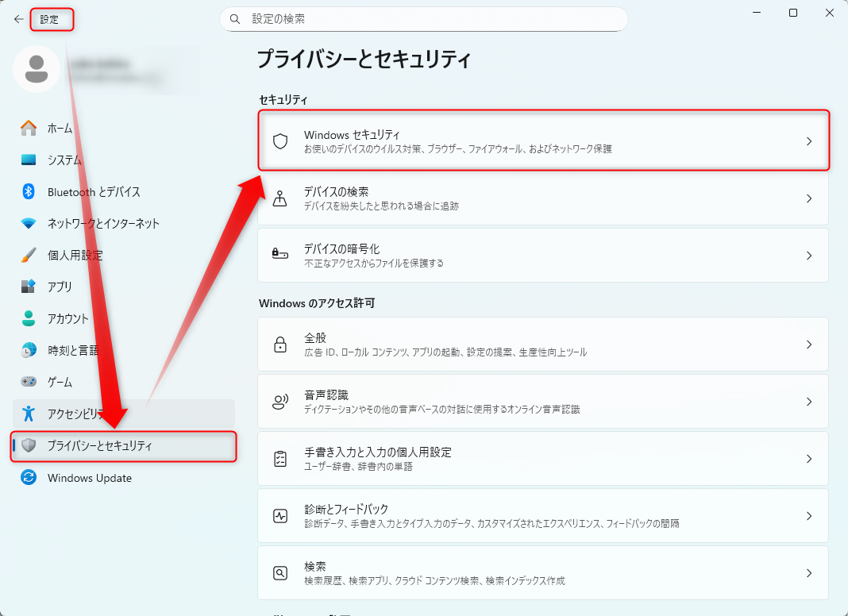Click the 個人用設定 paintbrush icon
The width and height of the screenshot is (848, 616).
pyautogui.click(x=29, y=256)
